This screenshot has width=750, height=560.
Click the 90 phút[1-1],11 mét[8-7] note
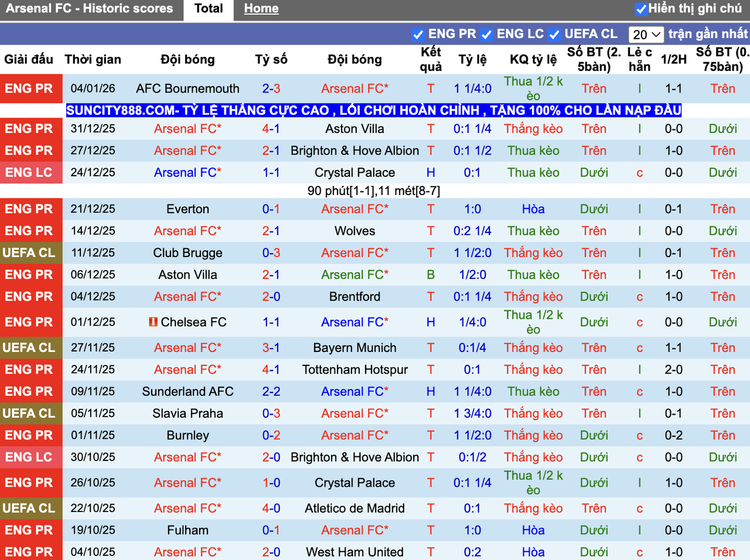(x=374, y=191)
